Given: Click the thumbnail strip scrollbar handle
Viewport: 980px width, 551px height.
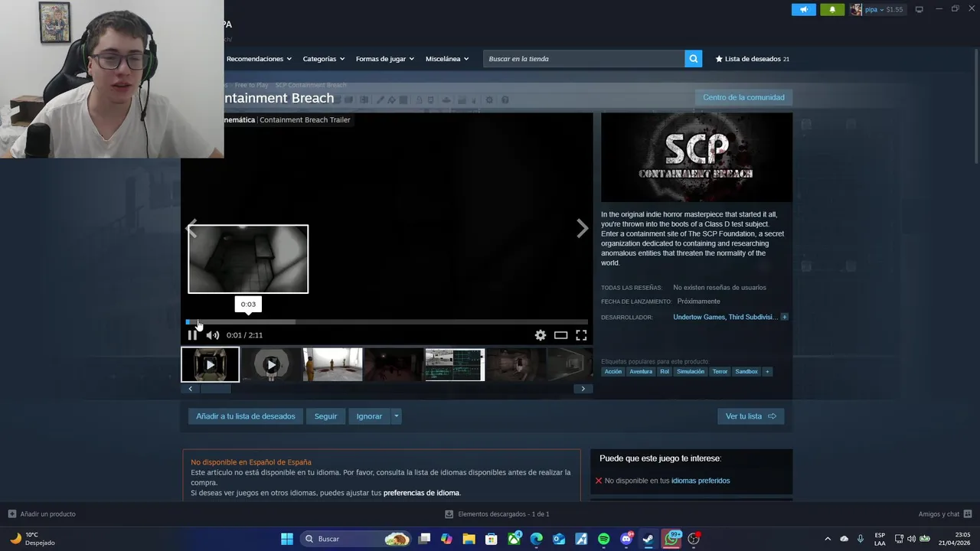Looking at the screenshot, I should pos(215,389).
